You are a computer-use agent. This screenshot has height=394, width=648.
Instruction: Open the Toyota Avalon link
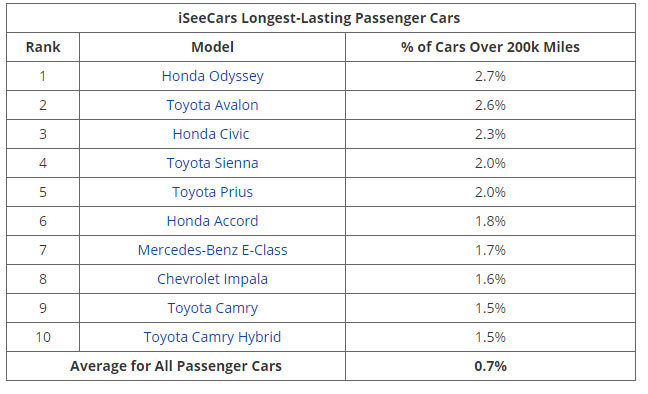(212, 105)
